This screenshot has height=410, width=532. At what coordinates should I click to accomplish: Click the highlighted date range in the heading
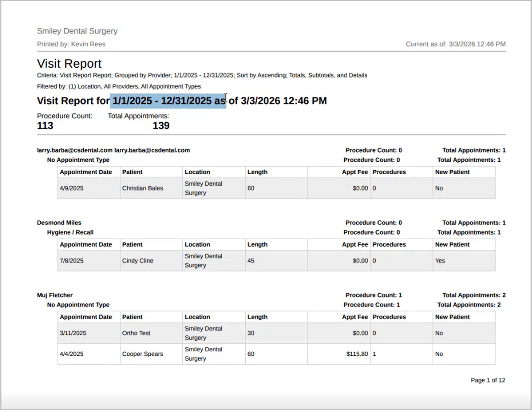click(168, 101)
